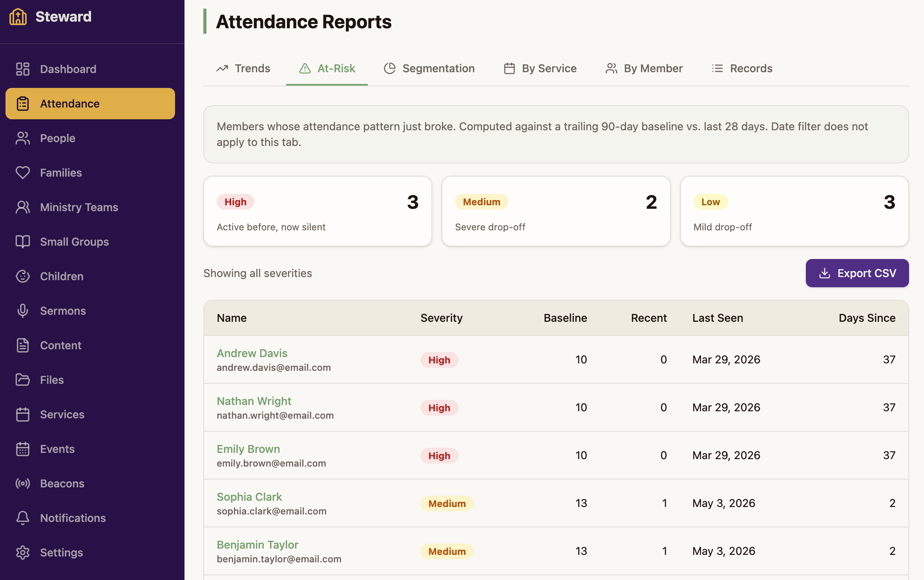Open Benjamin Taylor's member profile
The width and height of the screenshot is (924, 580).
pos(257,545)
